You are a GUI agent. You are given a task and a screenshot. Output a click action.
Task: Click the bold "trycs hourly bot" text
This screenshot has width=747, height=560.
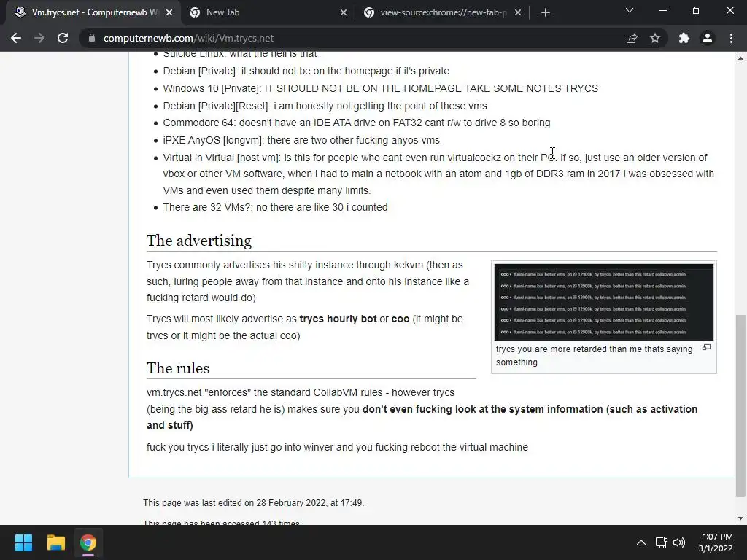coord(338,319)
